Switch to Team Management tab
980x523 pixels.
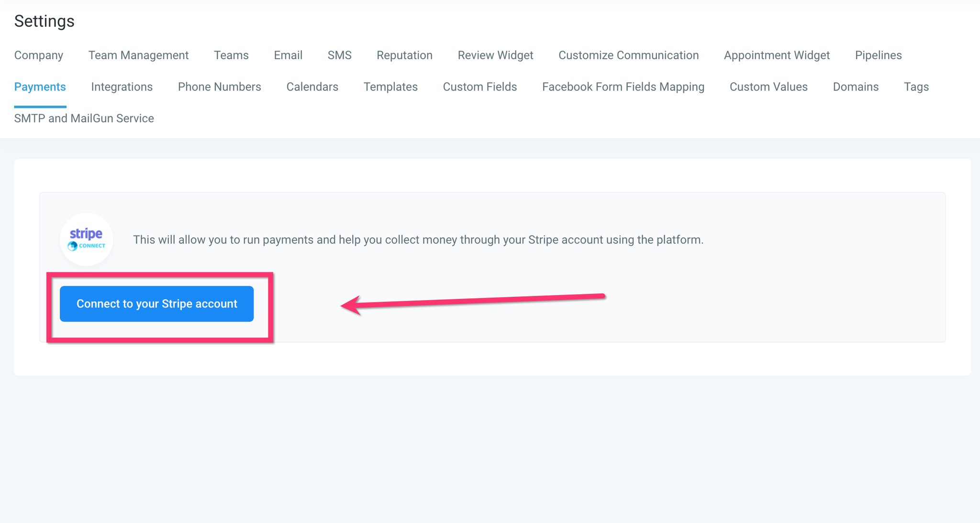pos(138,55)
